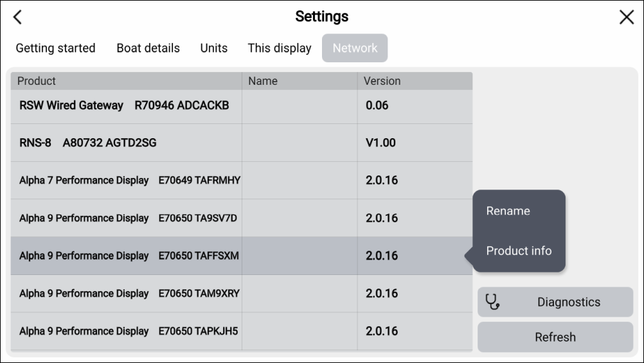The width and height of the screenshot is (644, 363).
Task: Go to This display tab
Action: pos(279,48)
